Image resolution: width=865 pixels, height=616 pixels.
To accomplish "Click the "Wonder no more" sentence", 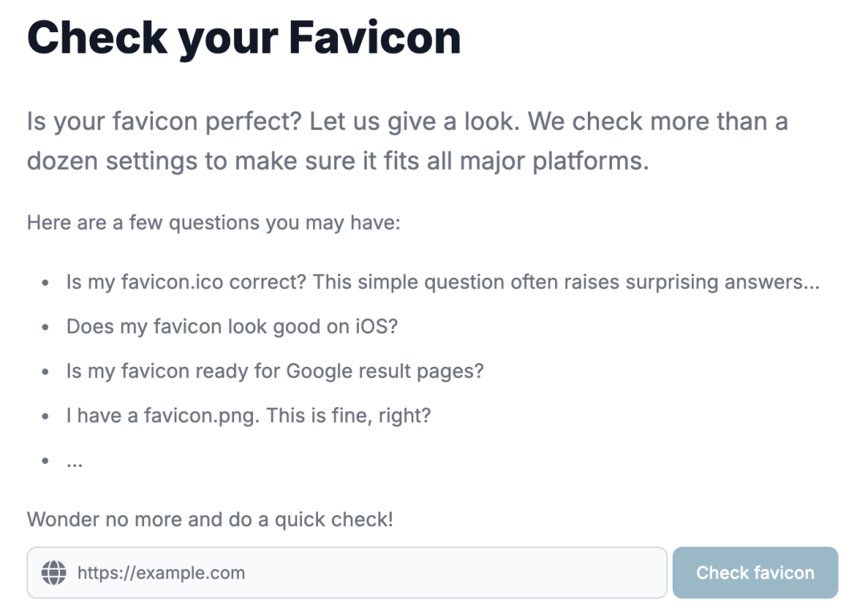I will coord(210,519).
